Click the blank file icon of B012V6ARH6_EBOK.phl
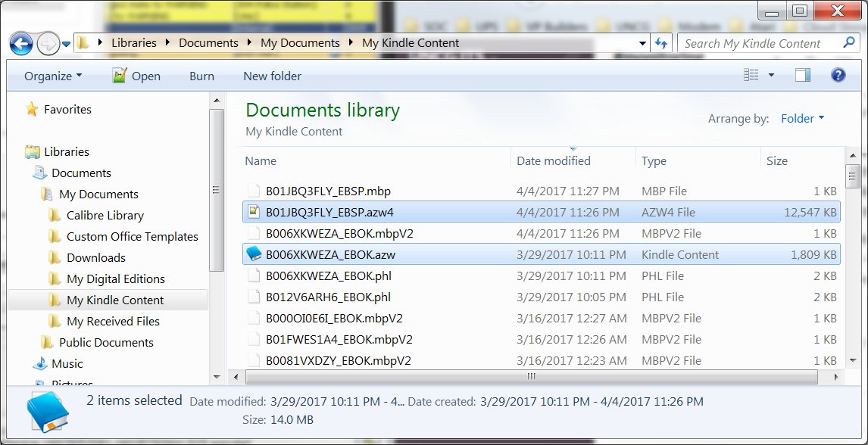The width and height of the screenshot is (868, 445). pos(254,297)
